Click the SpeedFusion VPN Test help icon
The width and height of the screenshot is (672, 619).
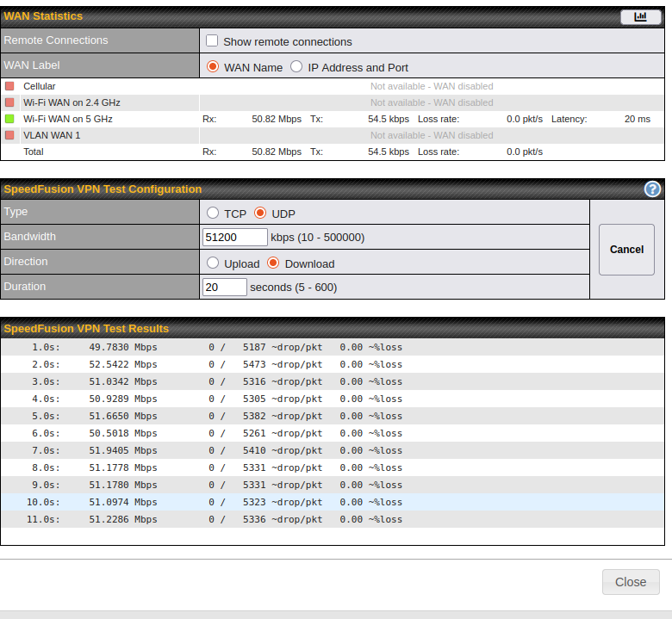[652, 189]
